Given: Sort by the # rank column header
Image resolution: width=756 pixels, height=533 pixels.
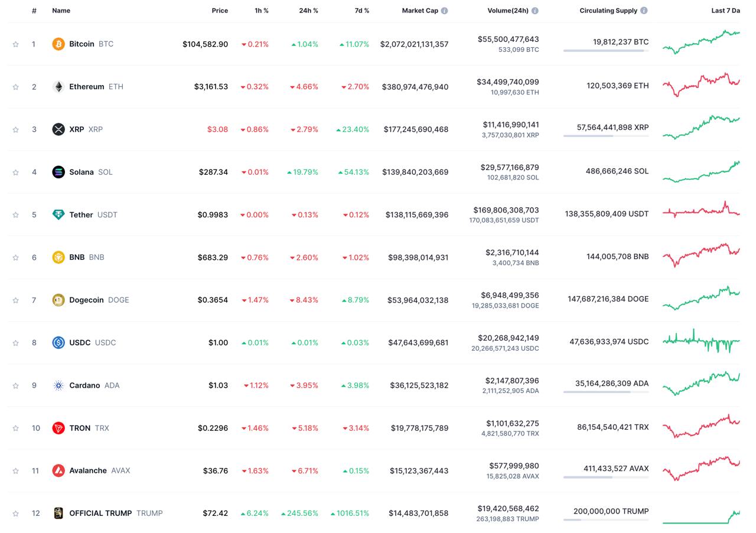Looking at the screenshot, I should point(34,11).
